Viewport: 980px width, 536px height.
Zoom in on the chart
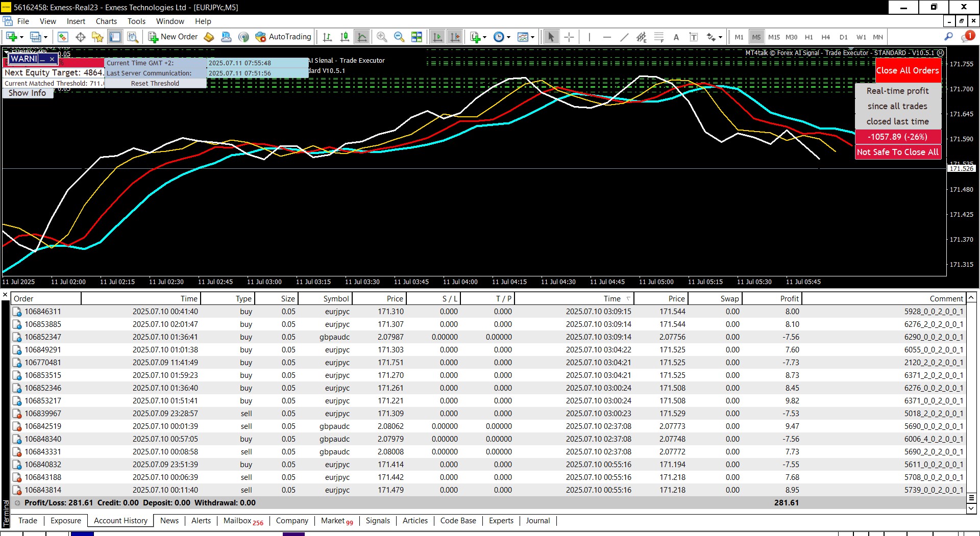[x=381, y=37]
